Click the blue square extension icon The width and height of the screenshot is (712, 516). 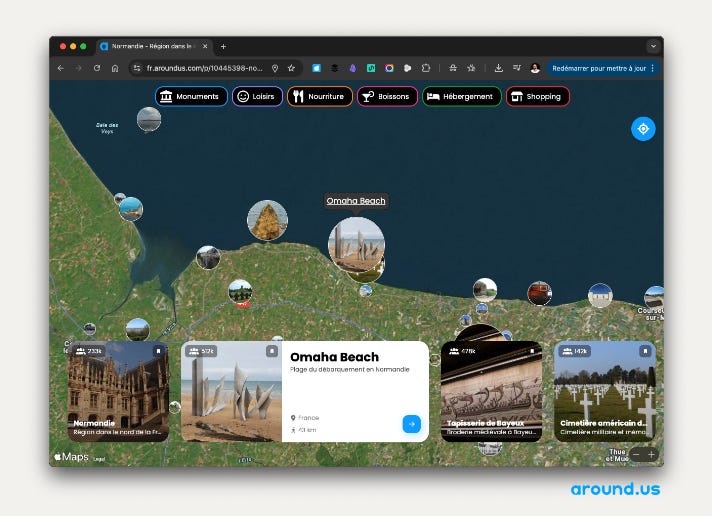point(316,68)
